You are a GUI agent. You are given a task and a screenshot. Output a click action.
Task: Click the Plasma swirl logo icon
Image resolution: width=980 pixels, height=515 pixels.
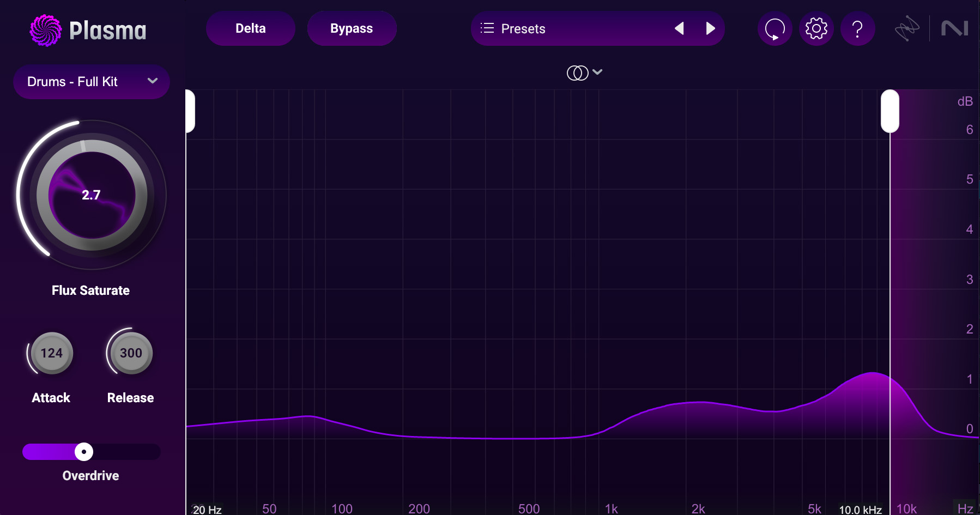[46, 30]
